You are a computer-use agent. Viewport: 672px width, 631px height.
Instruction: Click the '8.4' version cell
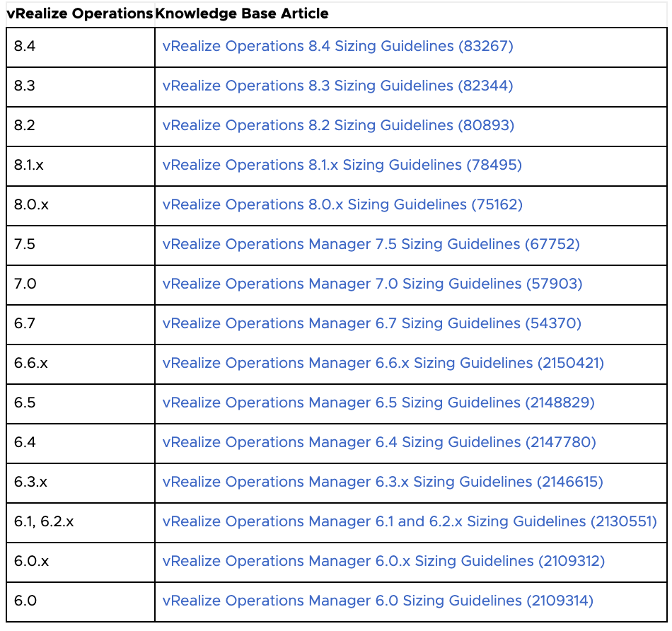click(x=81, y=46)
